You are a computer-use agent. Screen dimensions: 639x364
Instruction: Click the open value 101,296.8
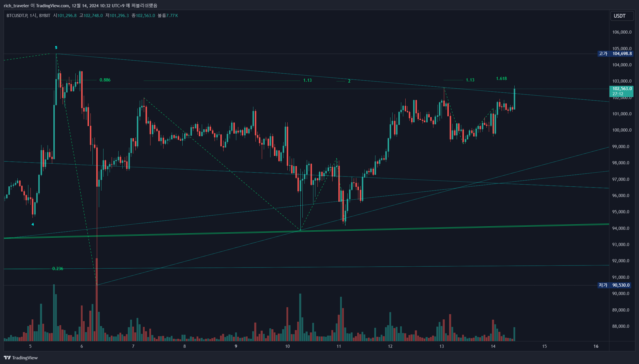(x=67, y=15)
